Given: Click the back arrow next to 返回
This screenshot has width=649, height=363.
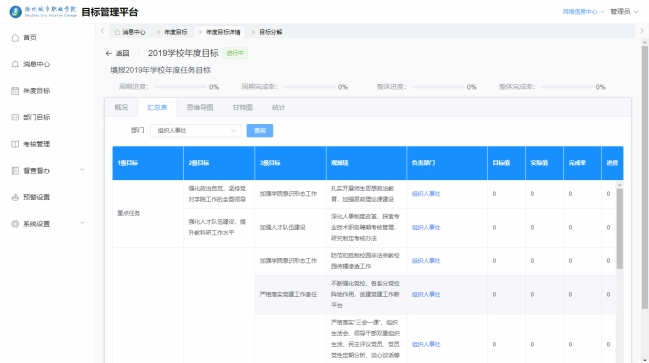Looking at the screenshot, I should coord(108,53).
